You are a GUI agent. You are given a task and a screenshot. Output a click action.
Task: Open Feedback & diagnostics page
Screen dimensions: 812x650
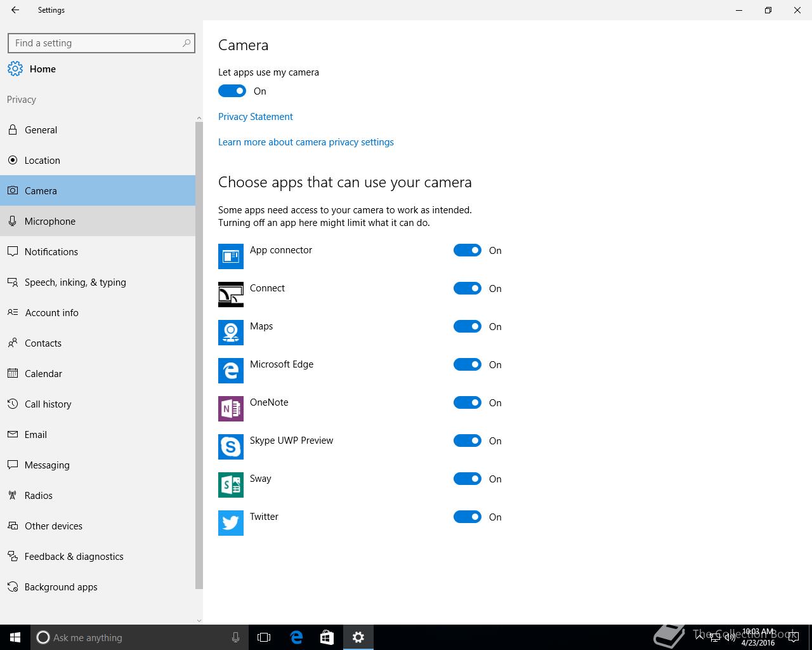(x=98, y=556)
